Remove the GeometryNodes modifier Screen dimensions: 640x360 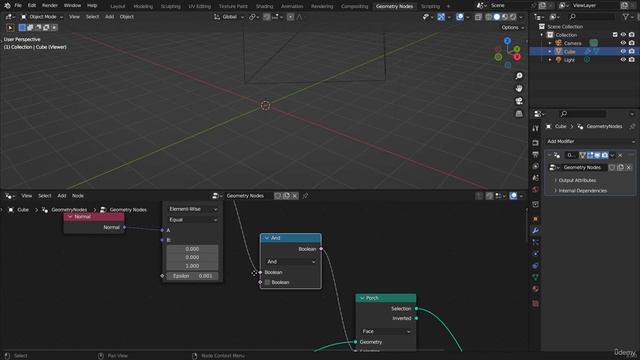[x=620, y=155]
